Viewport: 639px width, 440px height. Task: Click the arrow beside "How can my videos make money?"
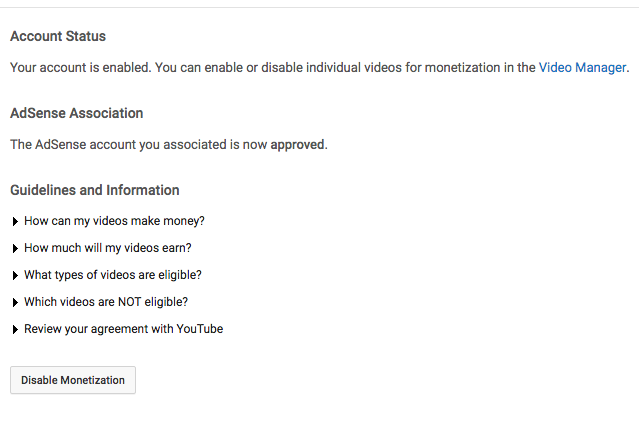tap(15, 221)
